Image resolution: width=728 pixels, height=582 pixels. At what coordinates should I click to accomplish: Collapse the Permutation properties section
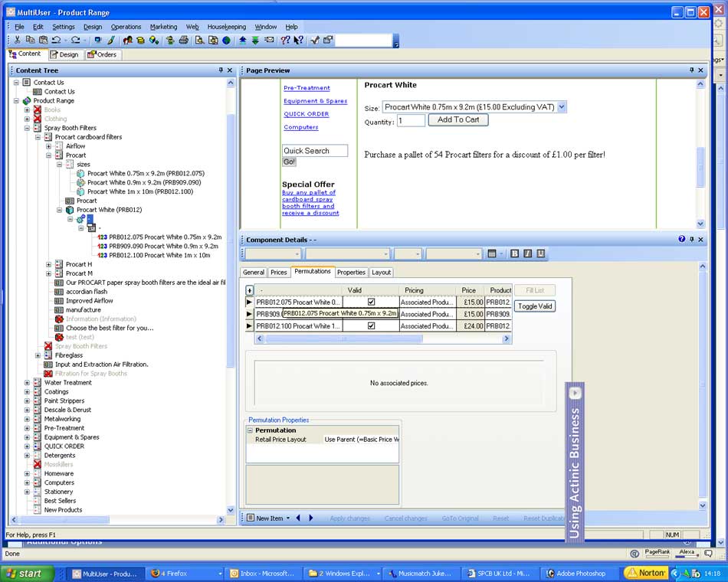[250, 430]
